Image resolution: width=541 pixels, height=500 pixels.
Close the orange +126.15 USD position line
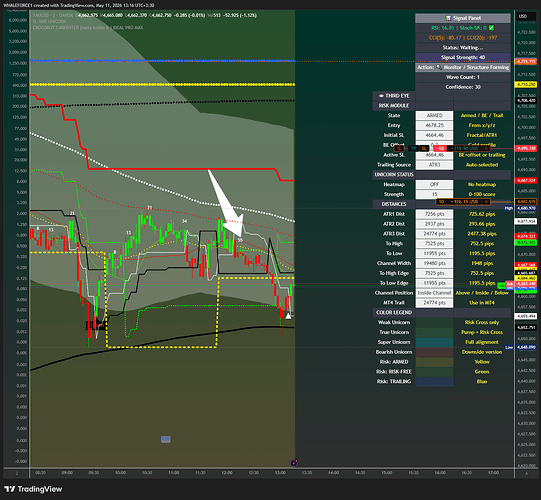(x=486, y=202)
